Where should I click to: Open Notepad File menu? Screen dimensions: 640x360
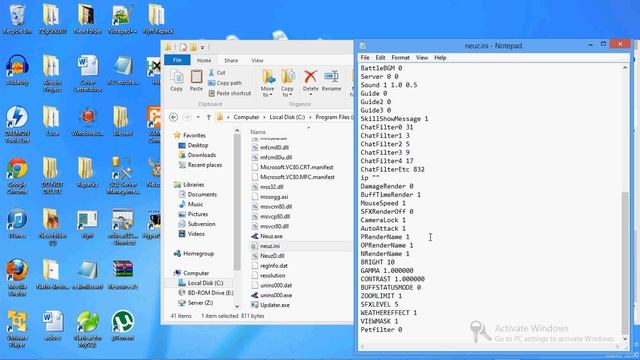coord(365,58)
